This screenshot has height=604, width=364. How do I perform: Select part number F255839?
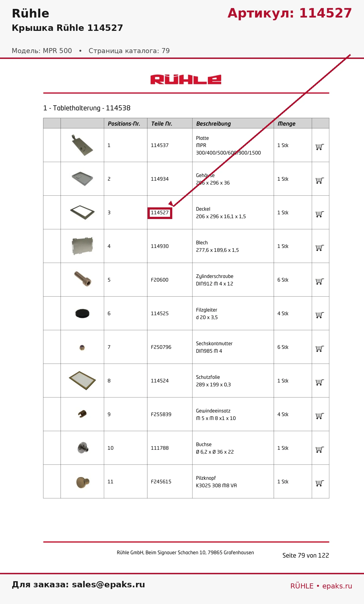[161, 414]
